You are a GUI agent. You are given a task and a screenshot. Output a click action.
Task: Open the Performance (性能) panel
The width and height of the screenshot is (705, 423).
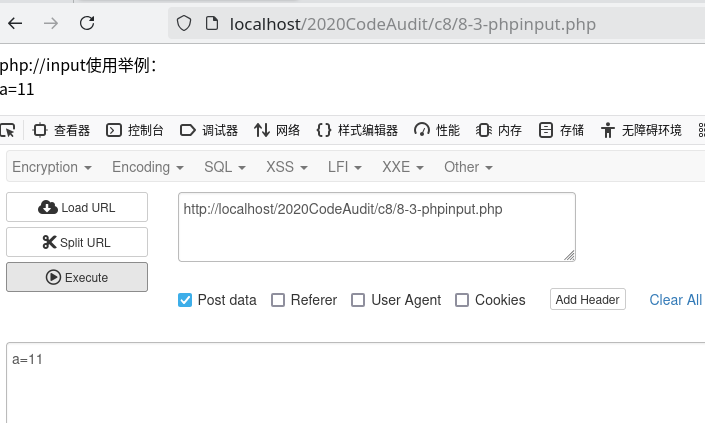click(437, 130)
